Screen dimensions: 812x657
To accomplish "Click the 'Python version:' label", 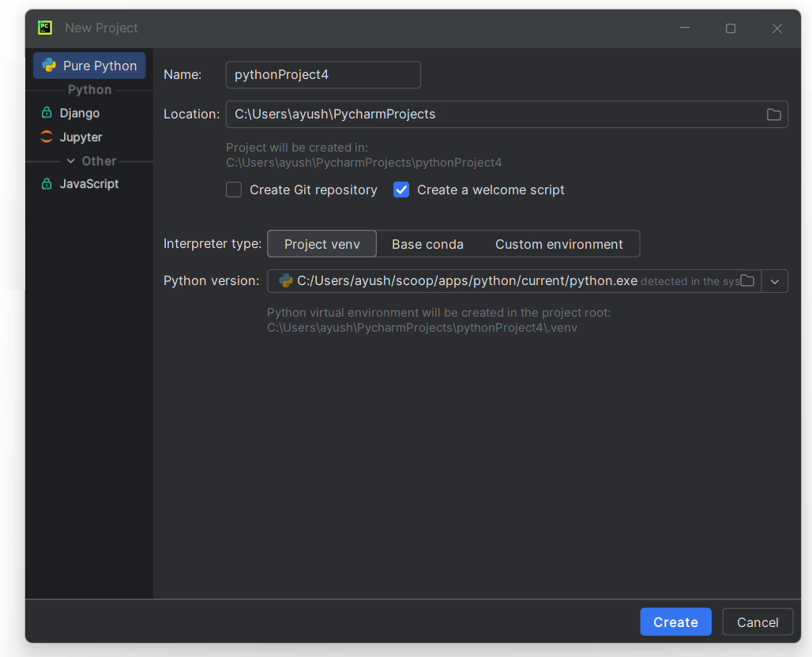I will tap(211, 280).
